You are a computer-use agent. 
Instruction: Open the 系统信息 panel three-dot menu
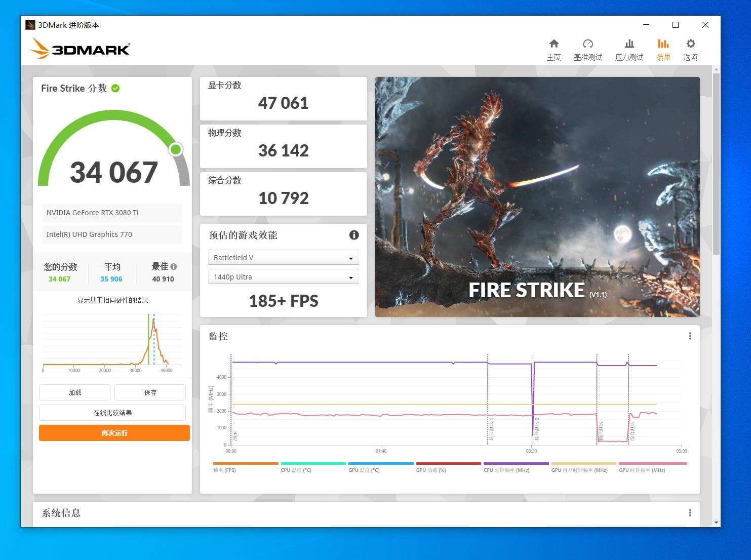[690, 513]
